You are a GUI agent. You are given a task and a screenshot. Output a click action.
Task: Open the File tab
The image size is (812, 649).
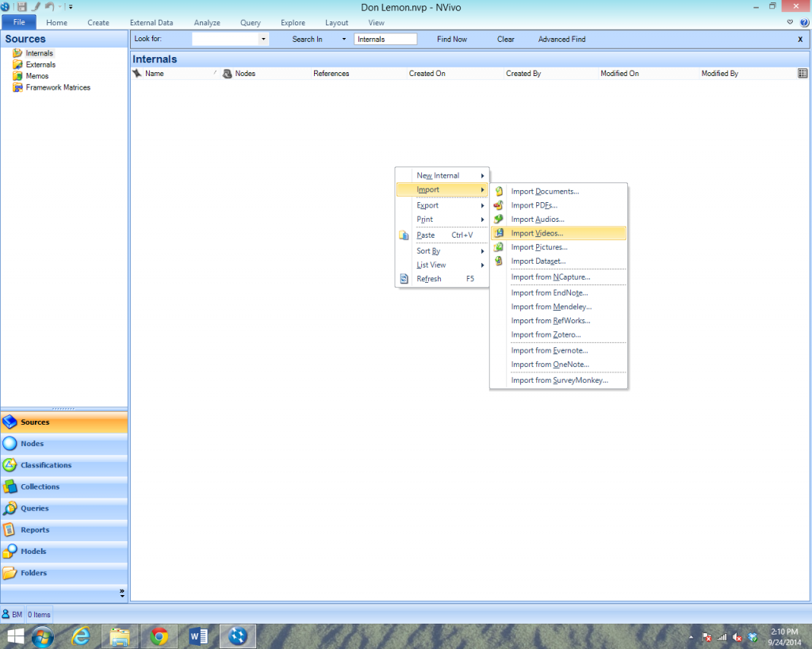[19, 22]
